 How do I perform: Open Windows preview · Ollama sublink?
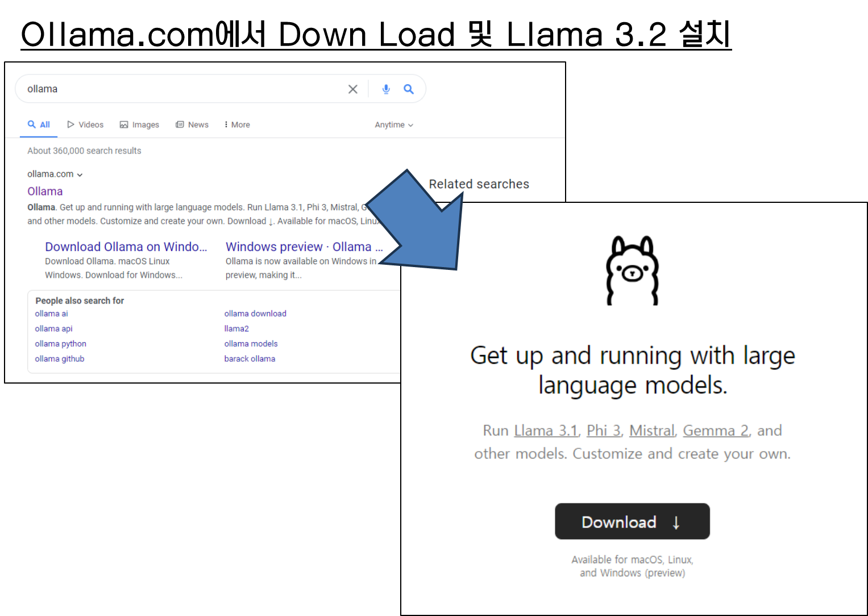(x=304, y=247)
